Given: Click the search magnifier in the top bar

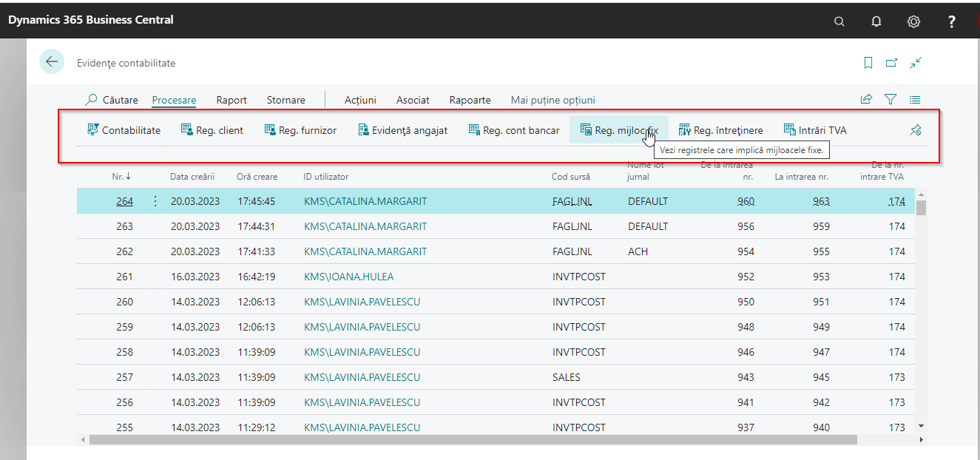Looking at the screenshot, I should (839, 21).
